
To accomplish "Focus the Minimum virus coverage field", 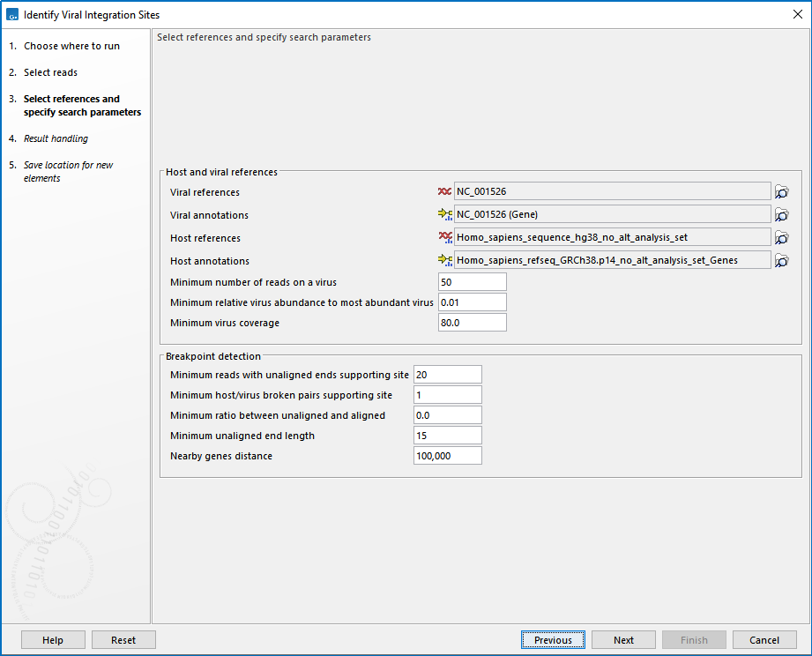I will [x=472, y=323].
